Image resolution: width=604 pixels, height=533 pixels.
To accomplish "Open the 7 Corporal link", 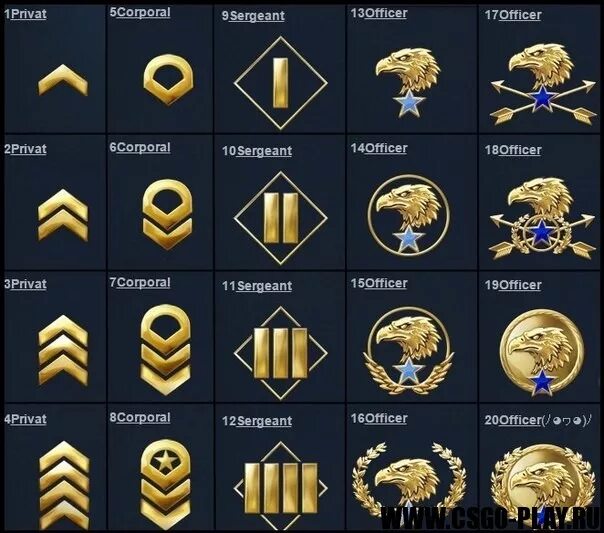I will pos(140,282).
